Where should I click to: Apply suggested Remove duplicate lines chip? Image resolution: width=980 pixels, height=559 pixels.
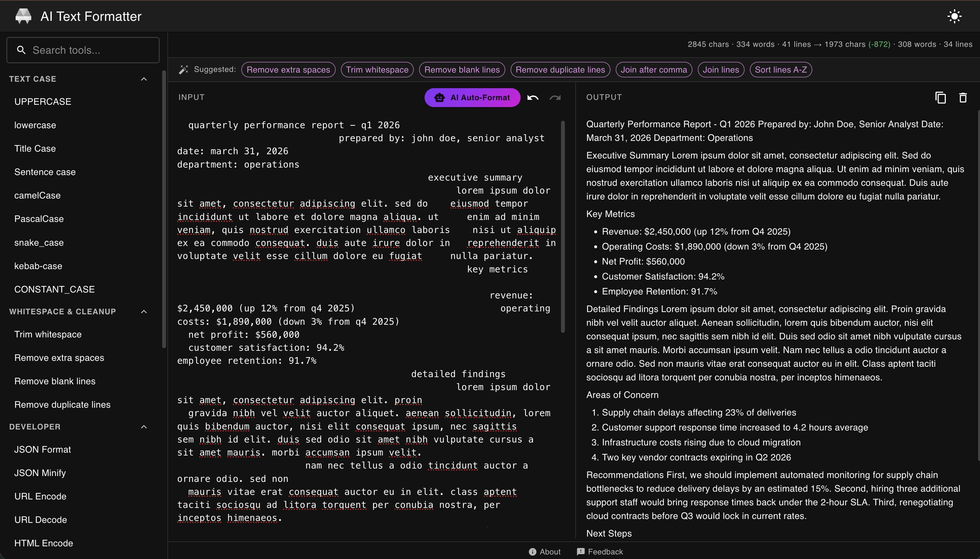[x=560, y=70]
